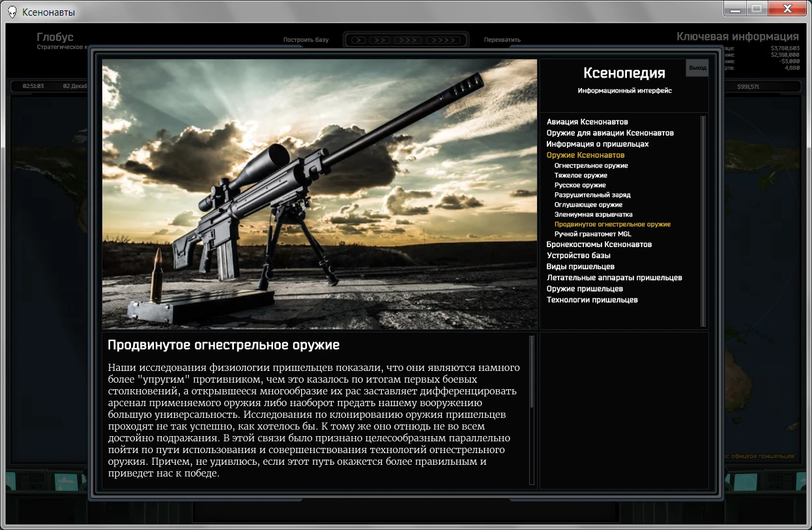Select the Русское оружие entry
This screenshot has height=530, width=812.
tap(580, 185)
